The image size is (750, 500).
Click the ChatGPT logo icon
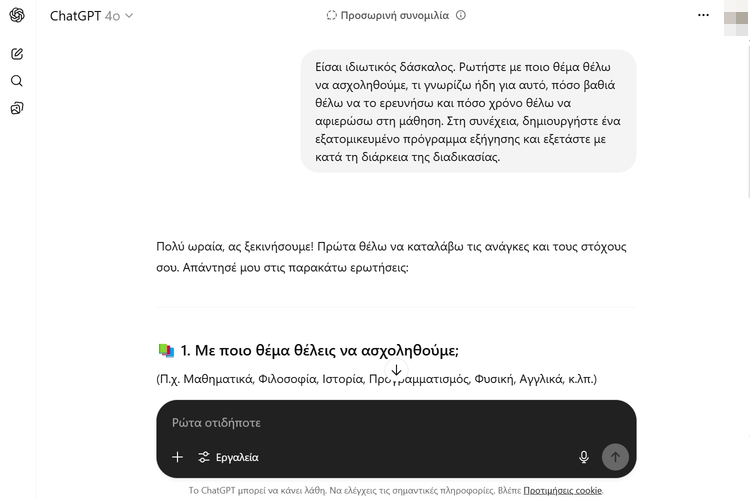coord(17,15)
